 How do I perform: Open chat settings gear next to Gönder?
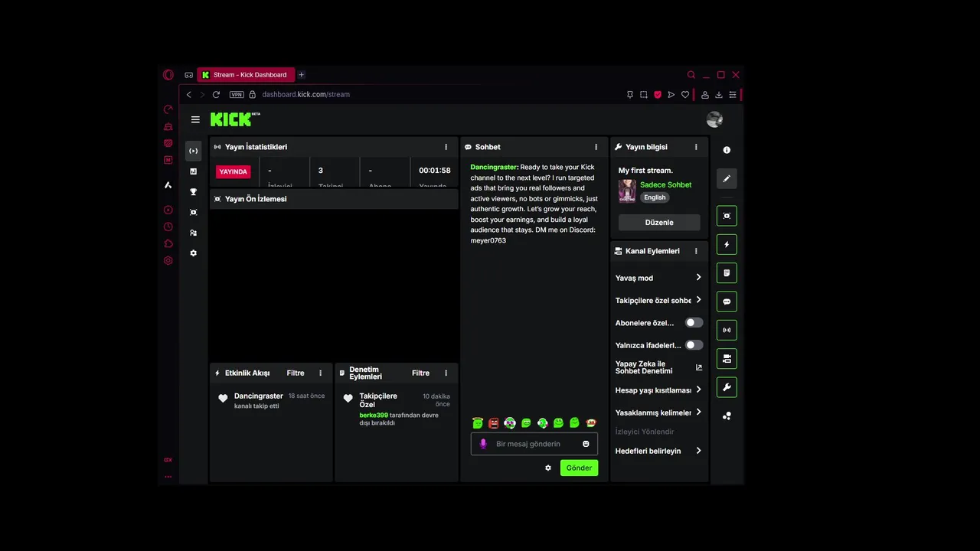pos(548,468)
